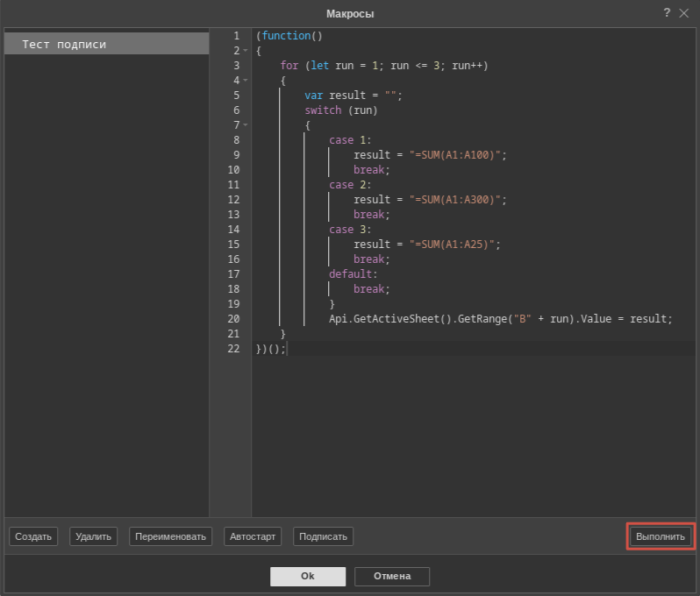
Task: Toggle the Автостарт button
Action: 253,536
